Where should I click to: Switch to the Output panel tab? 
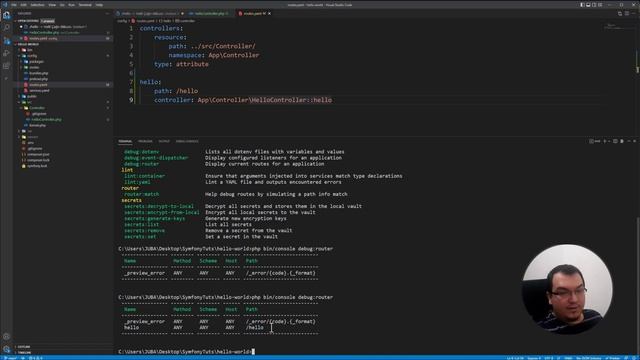click(x=164, y=141)
